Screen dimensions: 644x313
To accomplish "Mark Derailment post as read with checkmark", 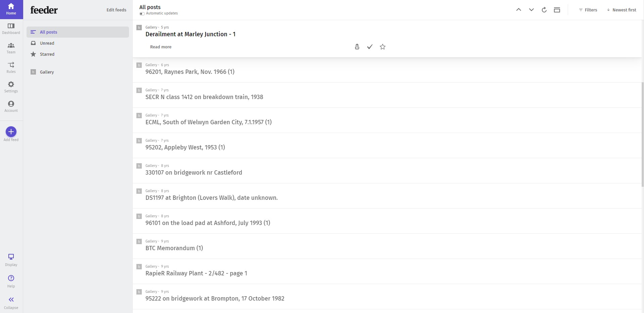I will [370, 47].
